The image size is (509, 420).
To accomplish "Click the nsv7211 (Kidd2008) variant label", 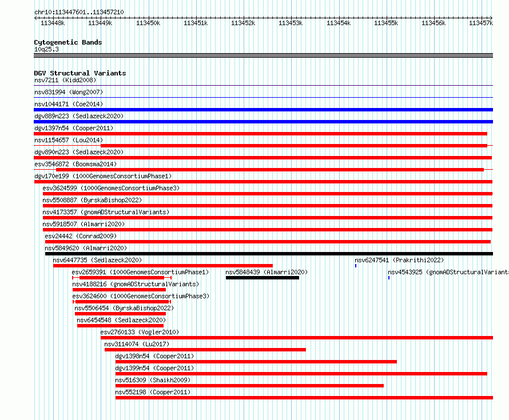I will 65,80.
